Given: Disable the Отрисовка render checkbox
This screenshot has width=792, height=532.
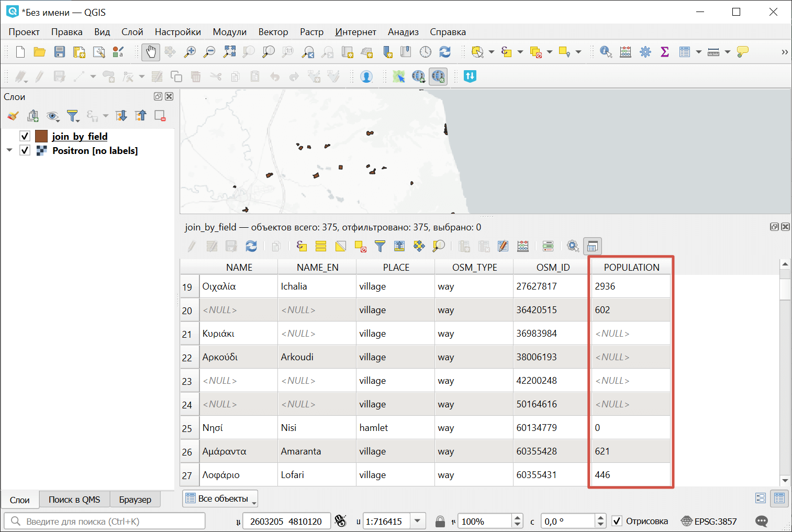Looking at the screenshot, I should (x=617, y=521).
